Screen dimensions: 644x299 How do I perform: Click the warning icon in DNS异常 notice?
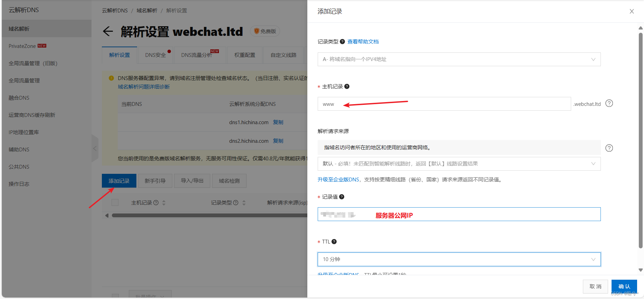click(111, 78)
